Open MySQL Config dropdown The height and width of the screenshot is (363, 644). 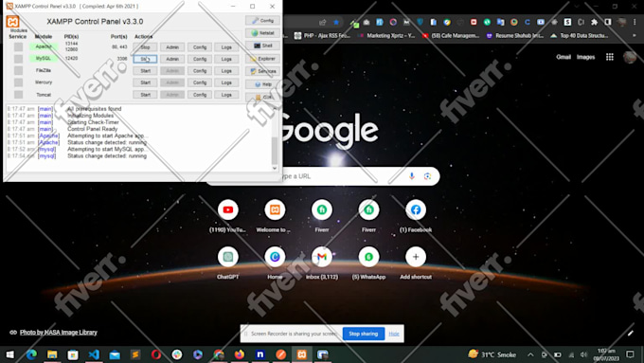(200, 59)
